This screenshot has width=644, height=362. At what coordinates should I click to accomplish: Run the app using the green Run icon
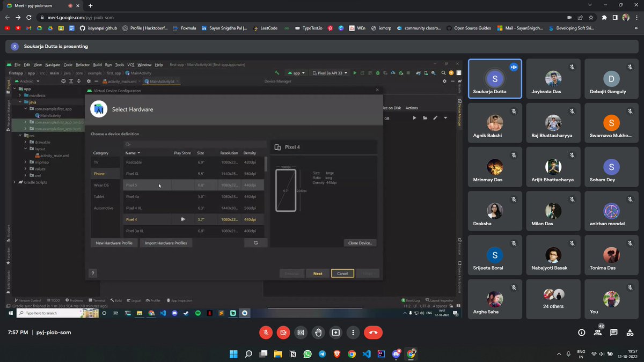(355, 72)
